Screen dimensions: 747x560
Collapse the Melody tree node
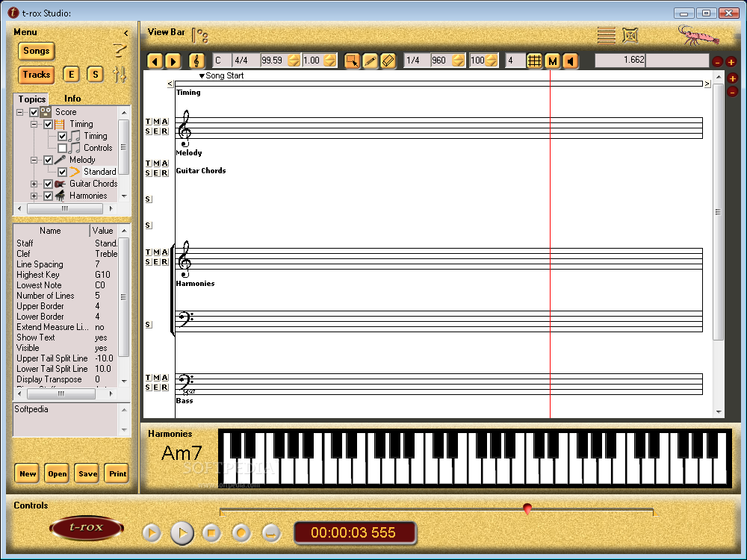tap(34, 160)
